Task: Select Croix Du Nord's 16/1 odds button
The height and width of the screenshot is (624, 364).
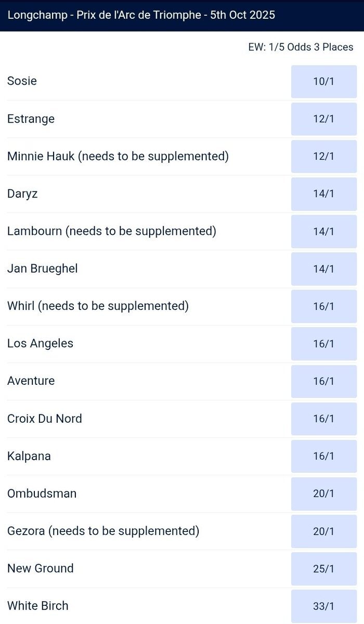Action: tap(324, 419)
